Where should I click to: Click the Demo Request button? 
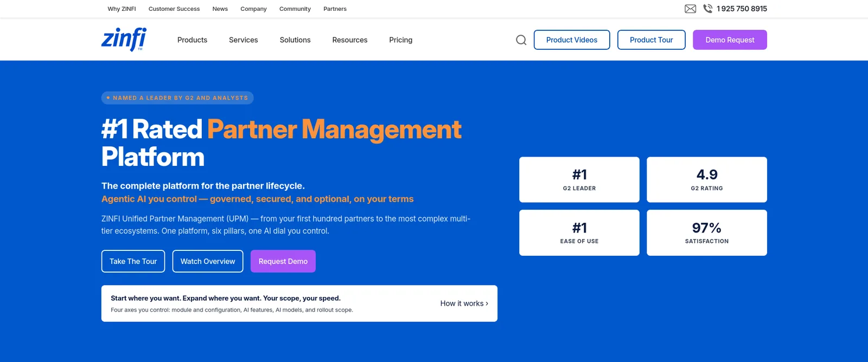(x=730, y=40)
